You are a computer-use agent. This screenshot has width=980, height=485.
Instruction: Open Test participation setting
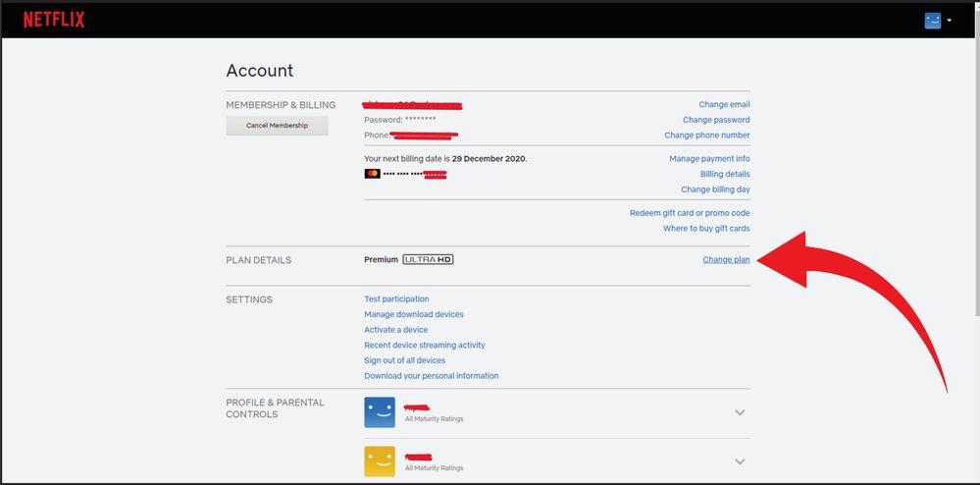[396, 299]
